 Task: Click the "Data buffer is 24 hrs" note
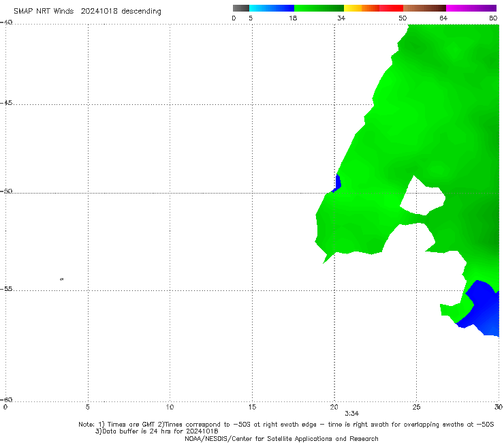click(157, 431)
